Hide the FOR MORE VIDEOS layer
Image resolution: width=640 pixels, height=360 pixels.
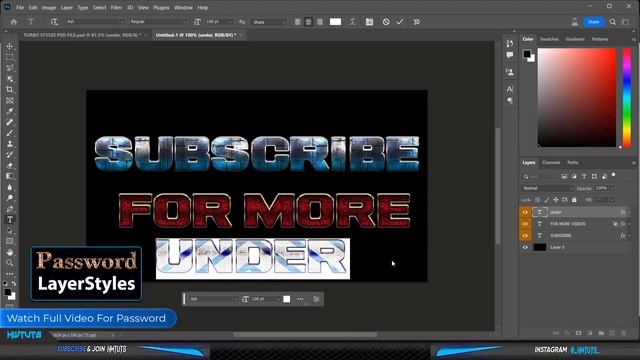click(525, 224)
